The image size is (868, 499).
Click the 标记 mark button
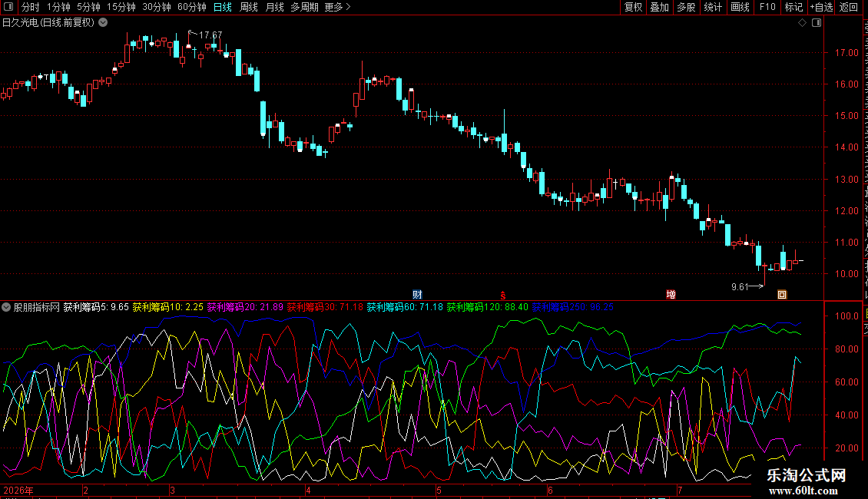[x=793, y=7]
